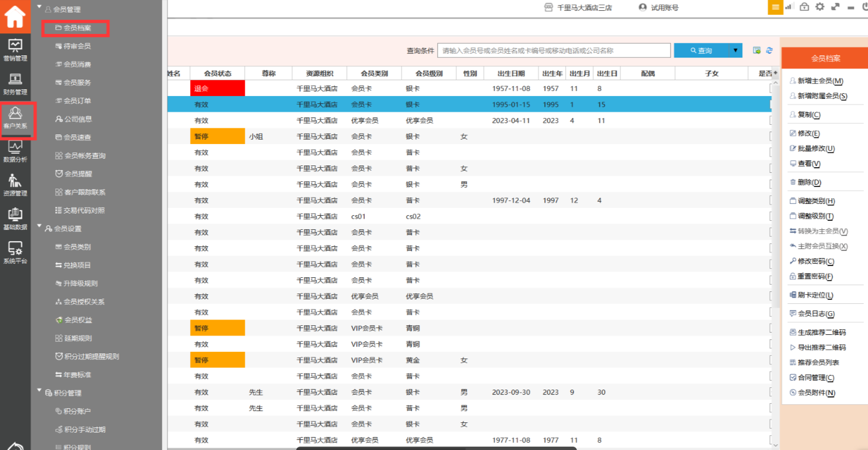Open the dropdown arrow next to 查询
The width and height of the screenshot is (868, 450).
click(x=735, y=51)
